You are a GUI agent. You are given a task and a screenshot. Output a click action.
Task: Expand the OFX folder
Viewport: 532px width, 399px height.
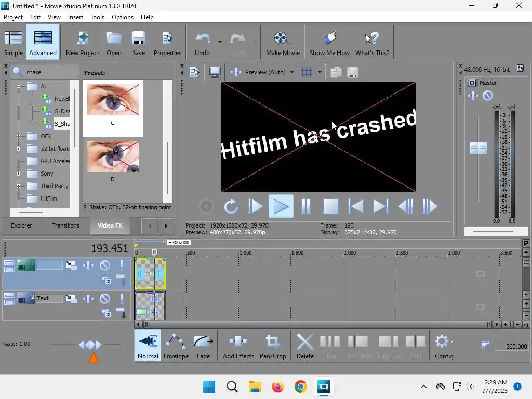coord(18,137)
